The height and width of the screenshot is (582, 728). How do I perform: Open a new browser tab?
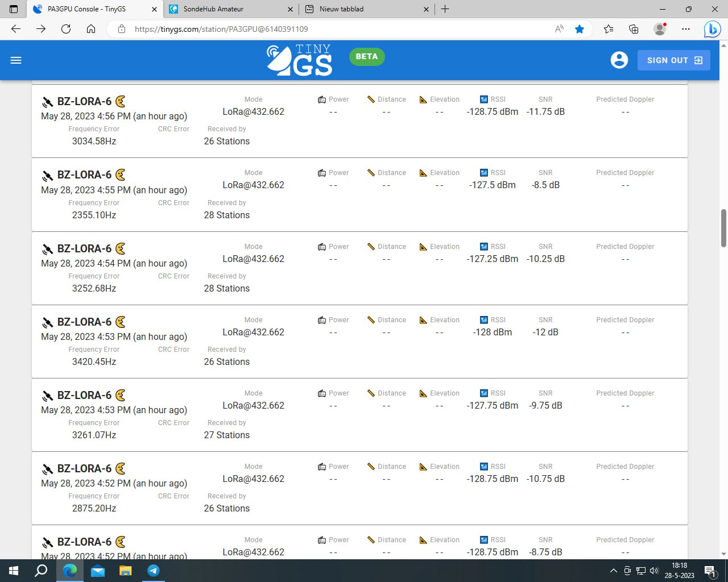445,9
